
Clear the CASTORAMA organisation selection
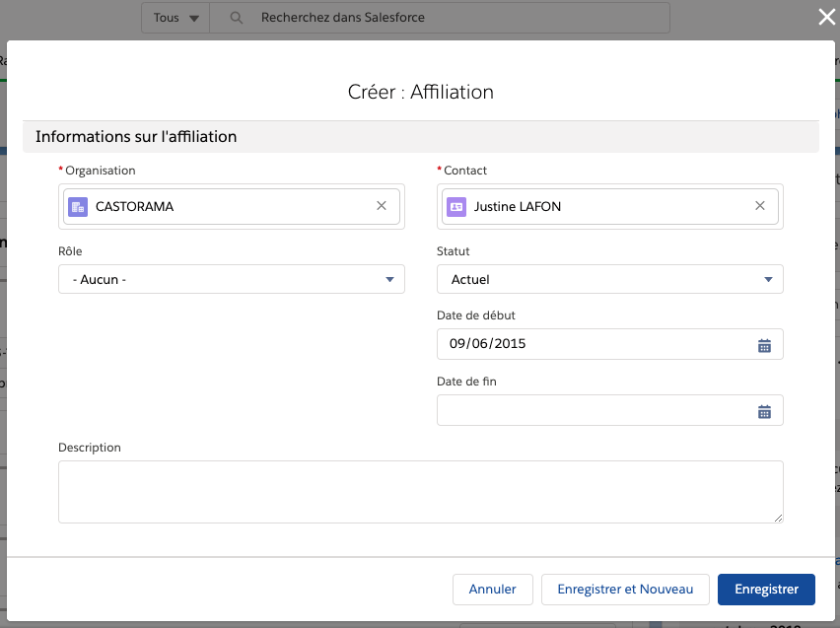tap(382, 206)
